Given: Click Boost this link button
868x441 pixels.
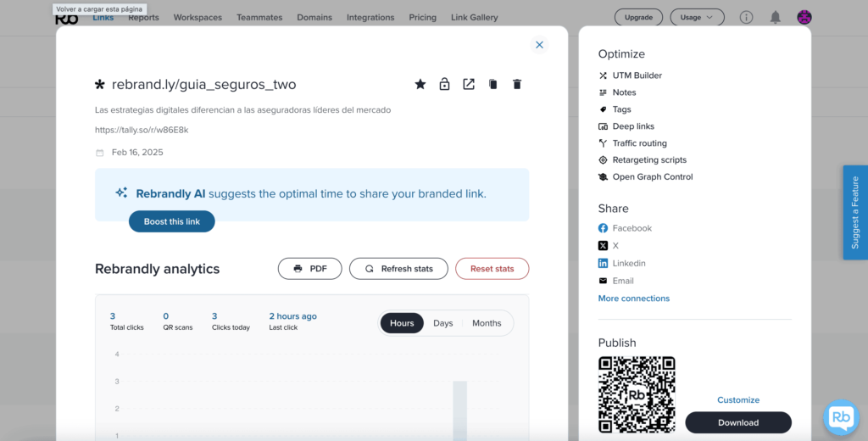Looking at the screenshot, I should [x=171, y=221].
